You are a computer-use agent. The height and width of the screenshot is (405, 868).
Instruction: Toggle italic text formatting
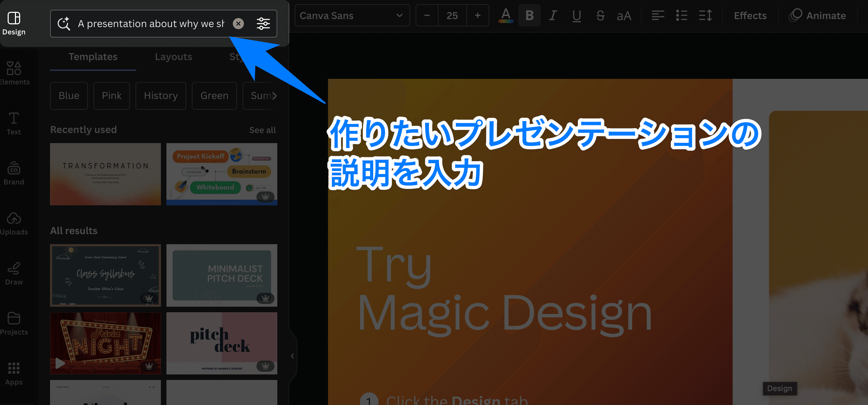click(x=553, y=16)
